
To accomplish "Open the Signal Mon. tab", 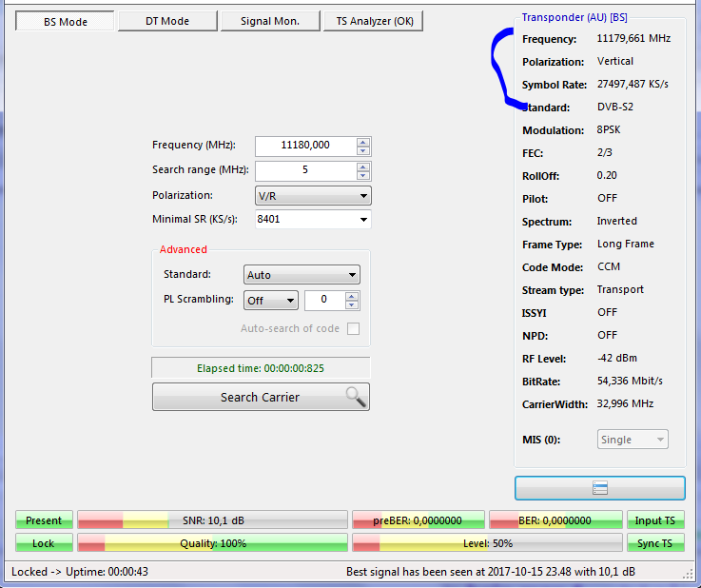I will point(270,21).
